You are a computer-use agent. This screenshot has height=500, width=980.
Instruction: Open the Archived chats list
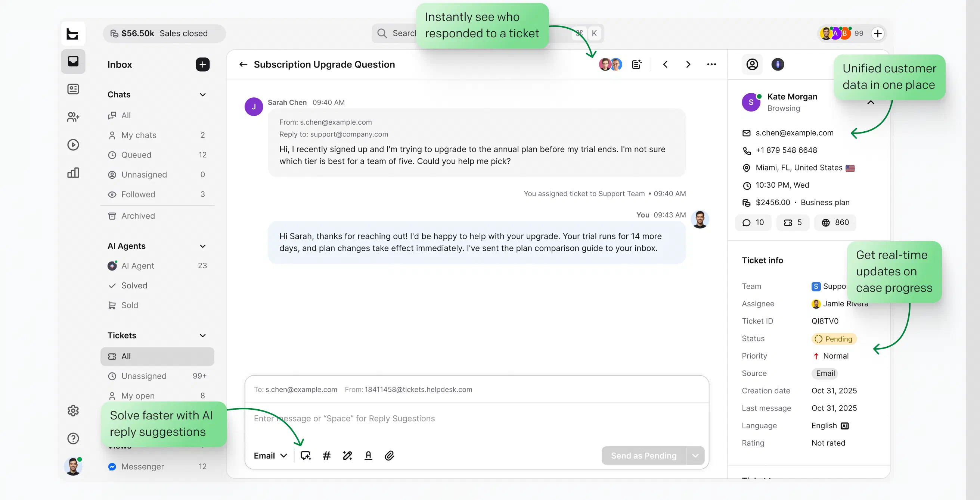coord(157,216)
